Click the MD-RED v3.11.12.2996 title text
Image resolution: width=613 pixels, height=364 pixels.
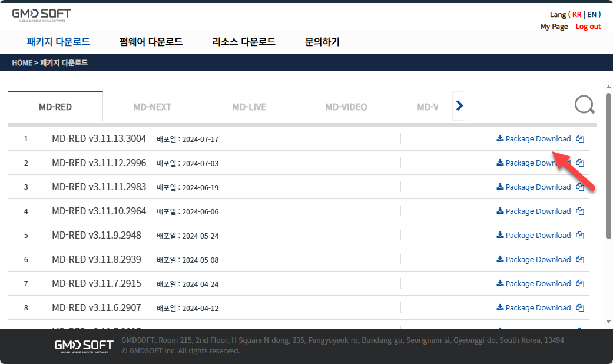tap(99, 163)
